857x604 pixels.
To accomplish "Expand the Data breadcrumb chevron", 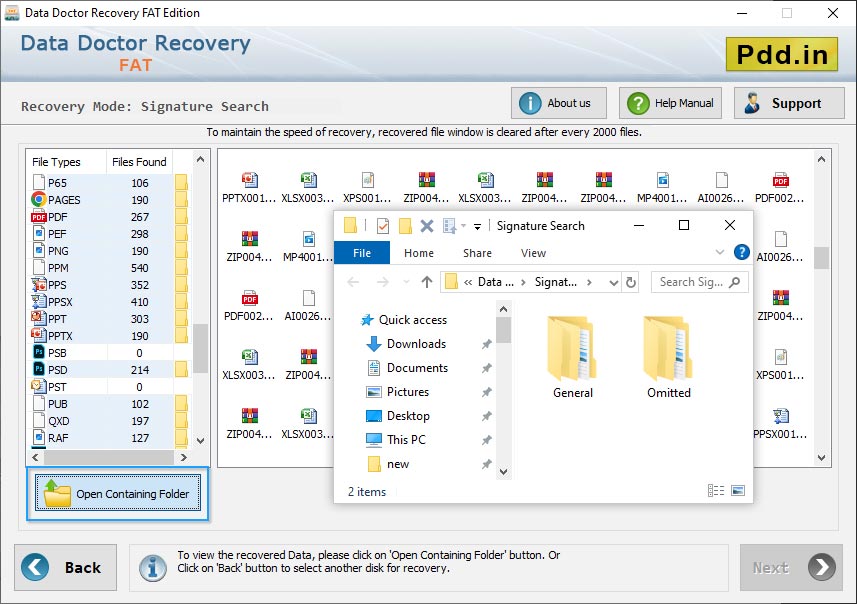I will (523, 282).
